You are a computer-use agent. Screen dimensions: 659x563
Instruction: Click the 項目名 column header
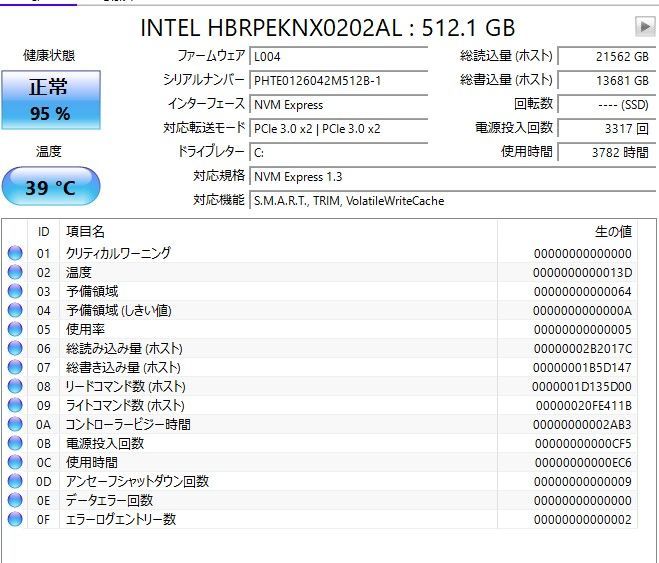[278, 232]
